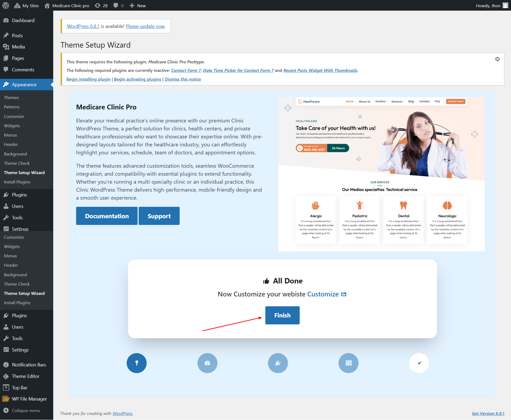
Task: Select wizard step with plugin icon
Action: [278, 363]
